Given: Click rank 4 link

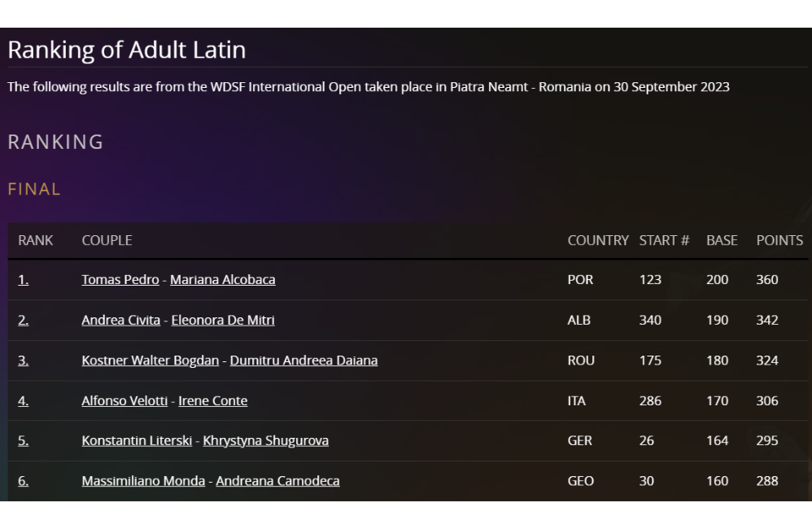Looking at the screenshot, I should click(24, 400).
